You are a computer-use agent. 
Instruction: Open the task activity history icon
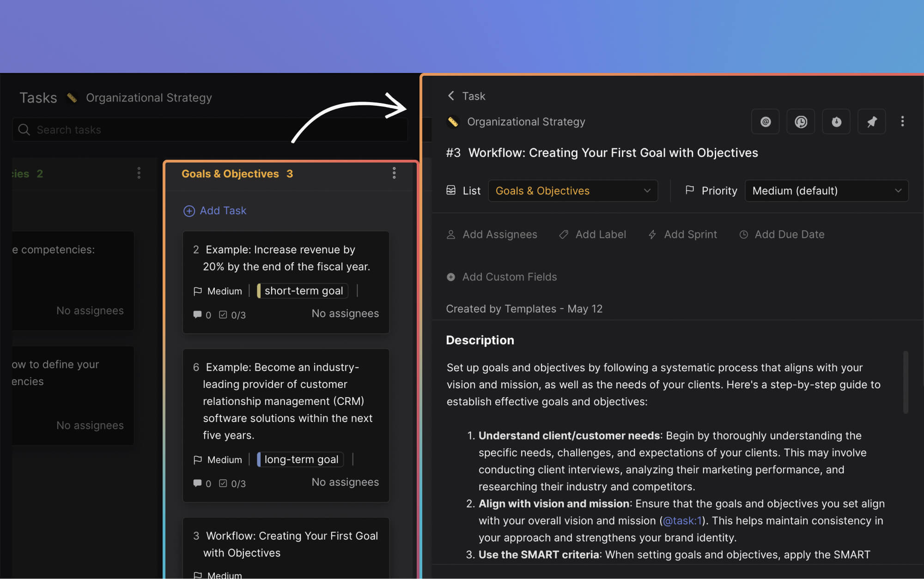click(801, 121)
